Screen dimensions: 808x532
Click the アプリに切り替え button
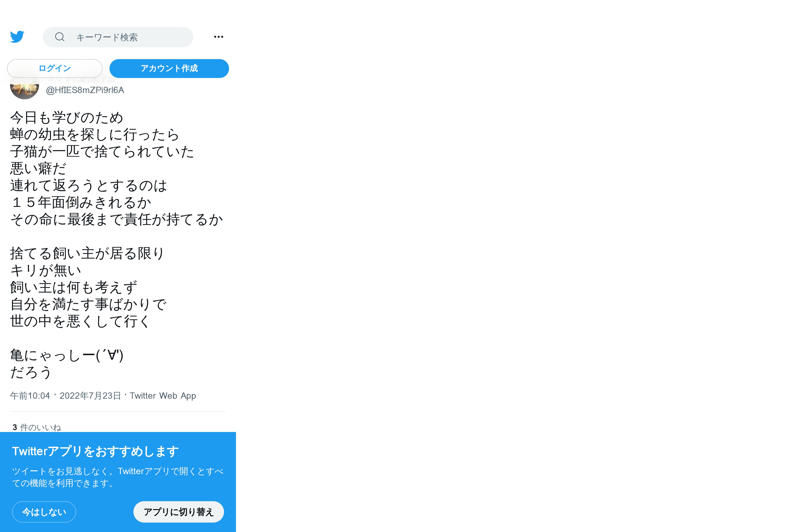[x=179, y=512]
